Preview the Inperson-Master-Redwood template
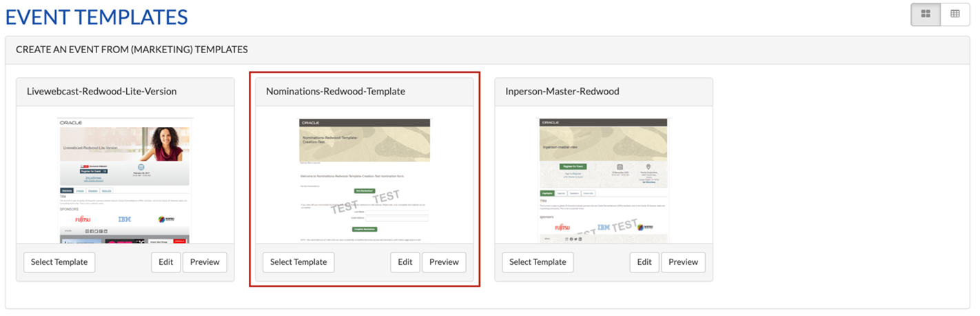 (683, 262)
